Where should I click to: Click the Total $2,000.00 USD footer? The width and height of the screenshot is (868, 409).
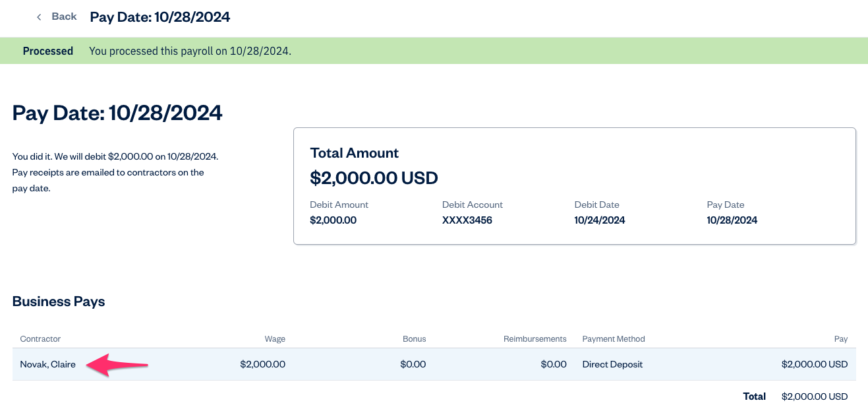pos(814,396)
